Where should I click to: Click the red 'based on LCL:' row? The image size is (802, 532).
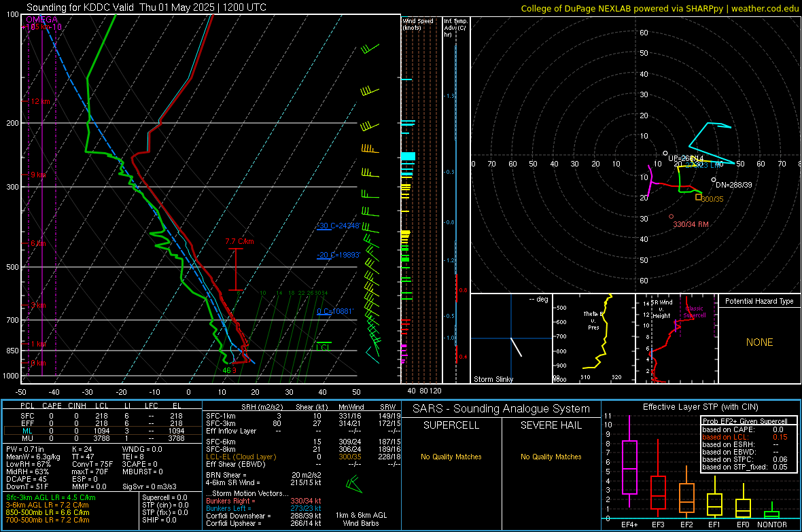(745, 437)
